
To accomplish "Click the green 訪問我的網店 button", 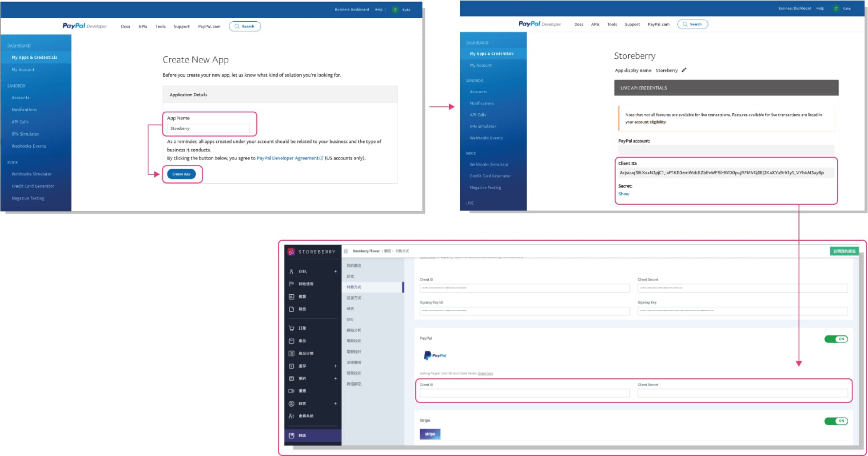I will [844, 251].
